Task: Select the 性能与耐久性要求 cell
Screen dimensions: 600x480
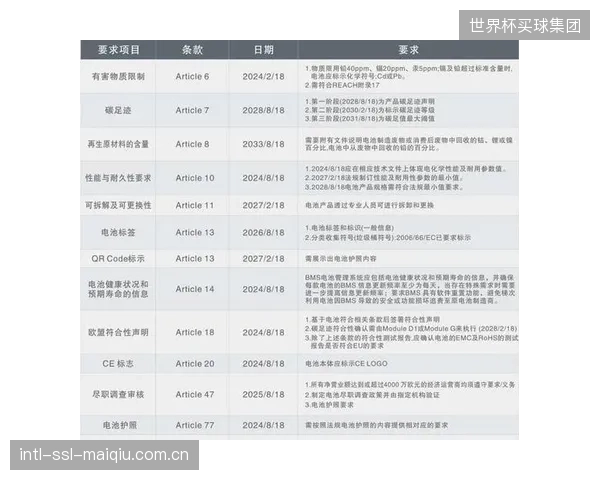Action: coord(118,178)
